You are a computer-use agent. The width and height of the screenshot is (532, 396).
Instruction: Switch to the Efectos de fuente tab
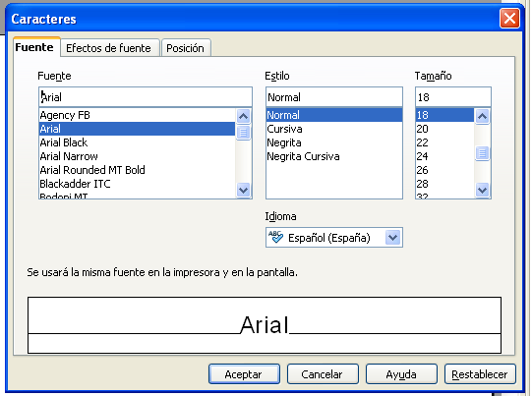click(x=108, y=48)
